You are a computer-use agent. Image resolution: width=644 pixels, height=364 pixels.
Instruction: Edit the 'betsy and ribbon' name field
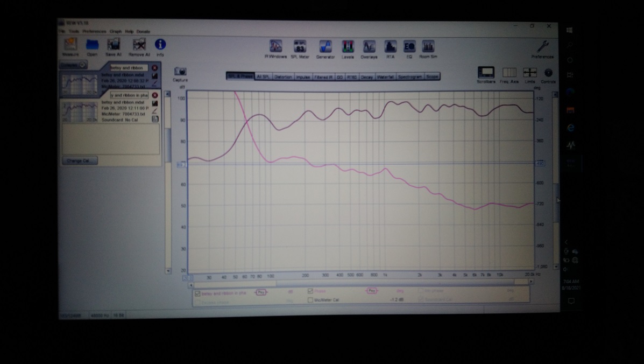129,68
